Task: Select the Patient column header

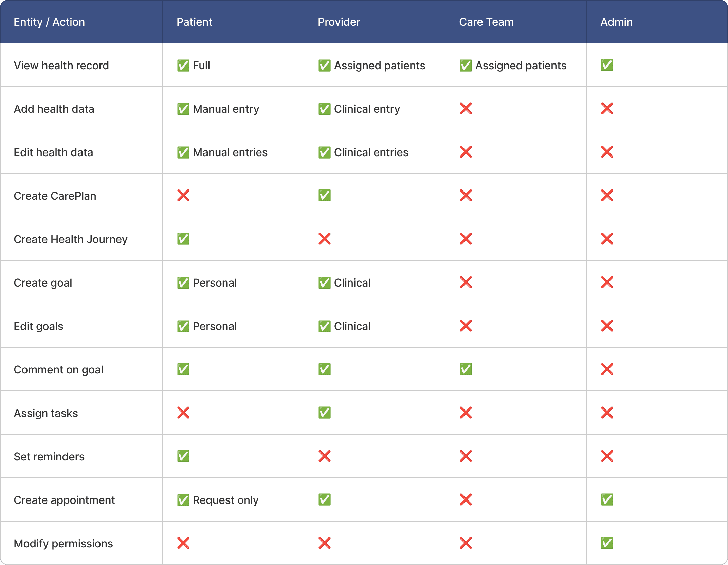Action: 194,22
